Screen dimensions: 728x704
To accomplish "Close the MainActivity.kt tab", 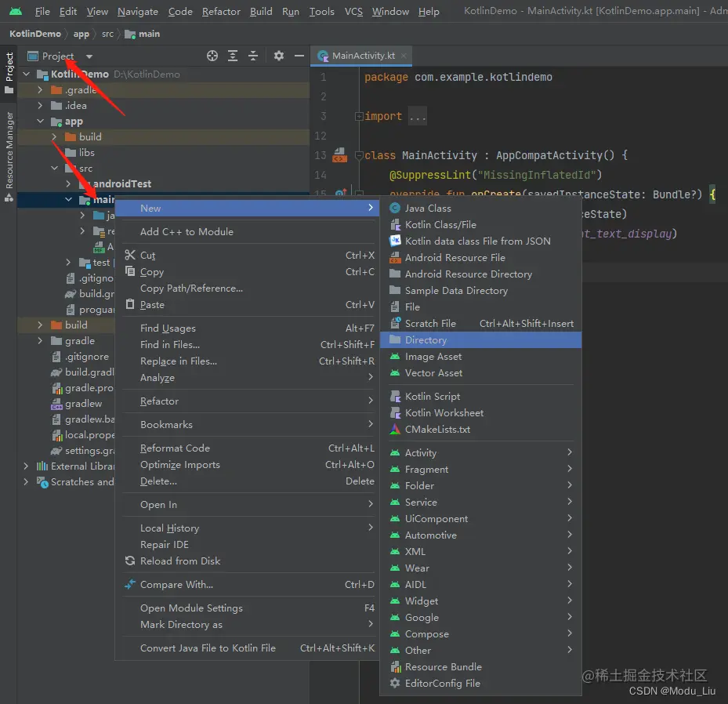I will pyautogui.click(x=404, y=56).
